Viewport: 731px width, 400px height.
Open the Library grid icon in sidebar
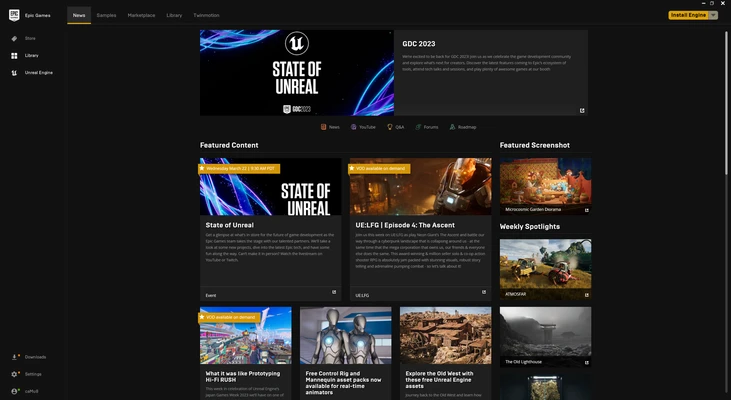14,56
